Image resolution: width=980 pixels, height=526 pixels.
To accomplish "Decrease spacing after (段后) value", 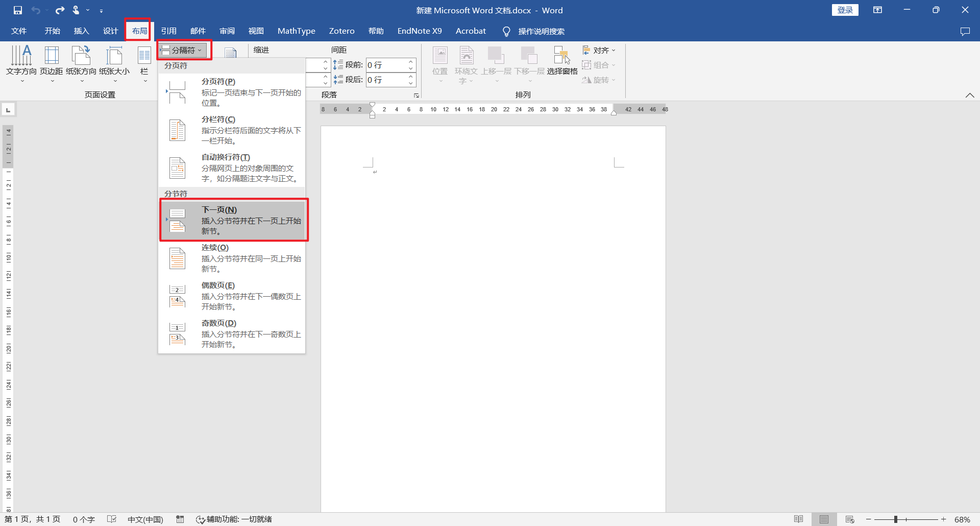I will click(x=411, y=83).
